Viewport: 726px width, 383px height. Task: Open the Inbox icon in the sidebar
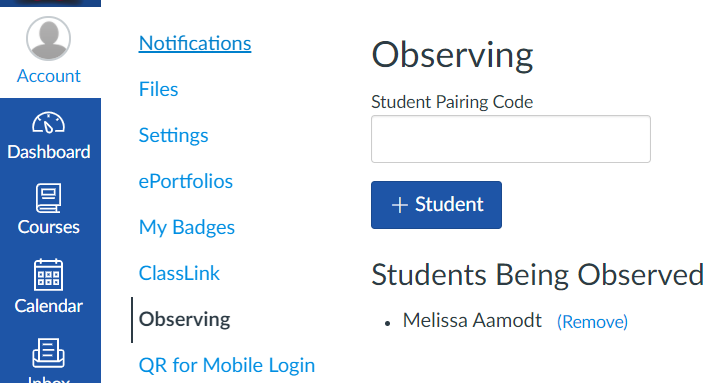tap(49, 353)
